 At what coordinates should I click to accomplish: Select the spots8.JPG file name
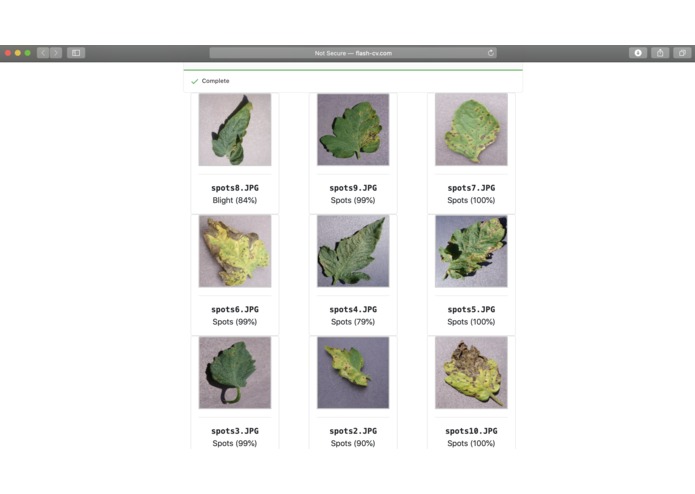(x=235, y=188)
